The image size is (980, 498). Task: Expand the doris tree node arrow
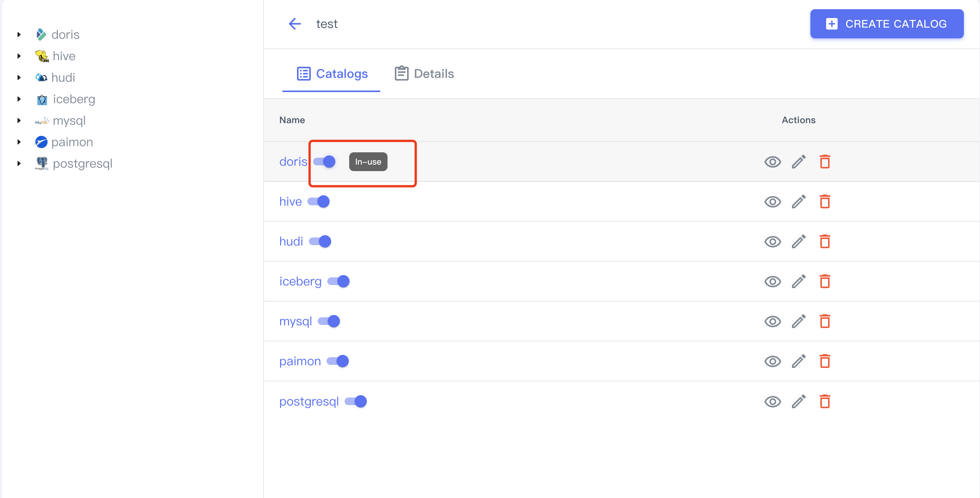(x=19, y=35)
